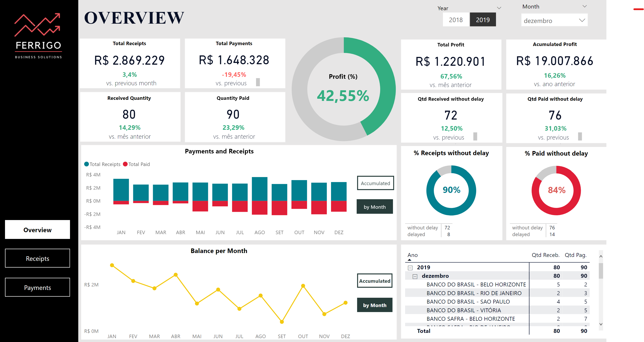Navigate to the Payments page
The height and width of the screenshot is (342, 644).
[x=37, y=287]
